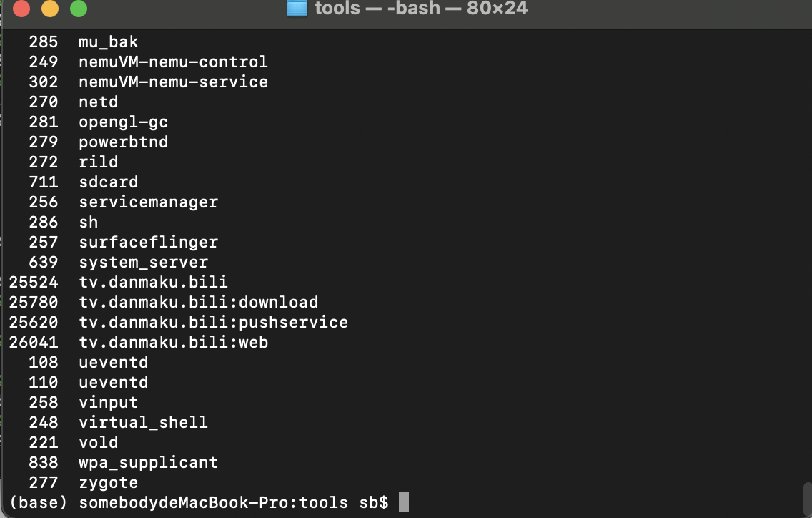This screenshot has height=518, width=812.
Task: Click the tv.danmaku.bili:download entry
Action: click(x=198, y=303)
